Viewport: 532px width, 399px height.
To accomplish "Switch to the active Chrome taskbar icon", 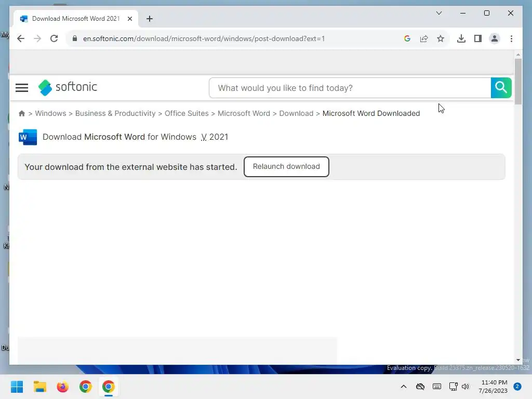I will 108,387.
